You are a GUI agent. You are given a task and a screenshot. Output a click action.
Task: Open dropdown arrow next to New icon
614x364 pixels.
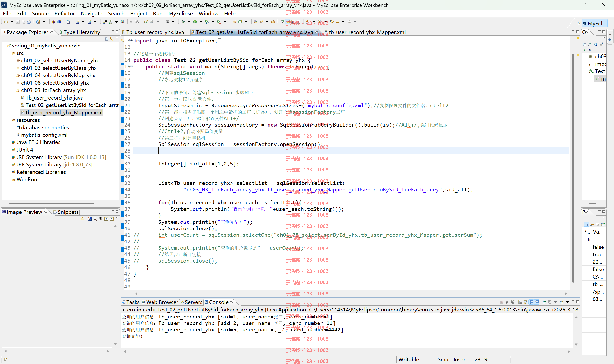(12, 22)
